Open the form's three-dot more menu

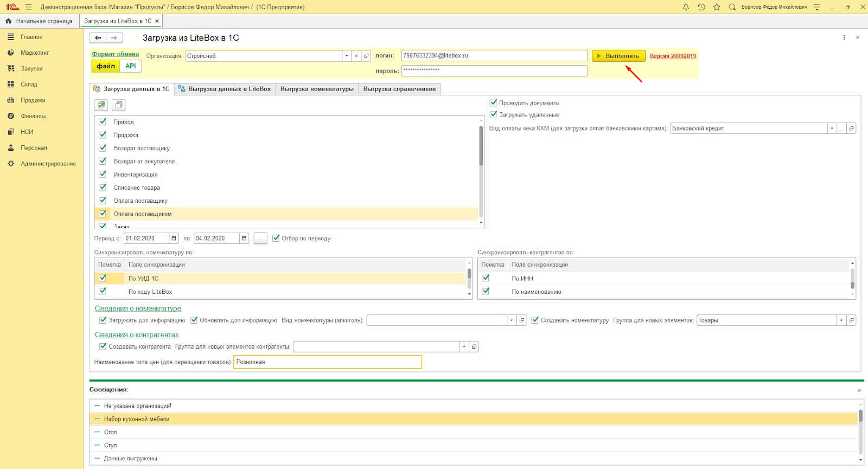click(844, 37)
